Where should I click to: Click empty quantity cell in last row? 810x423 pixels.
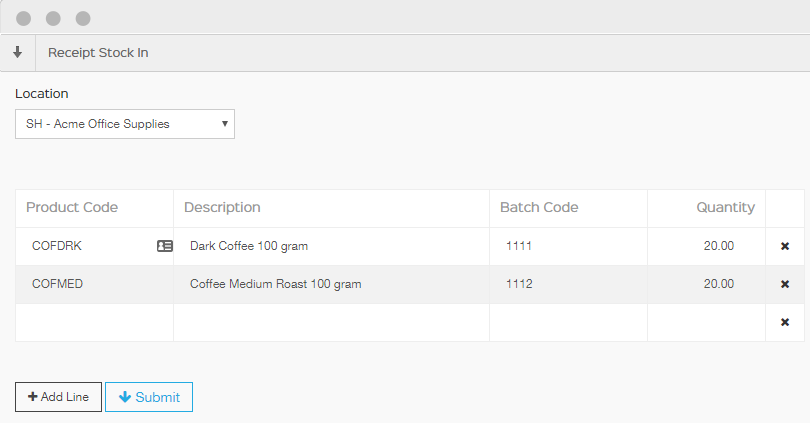click(706, 322)
